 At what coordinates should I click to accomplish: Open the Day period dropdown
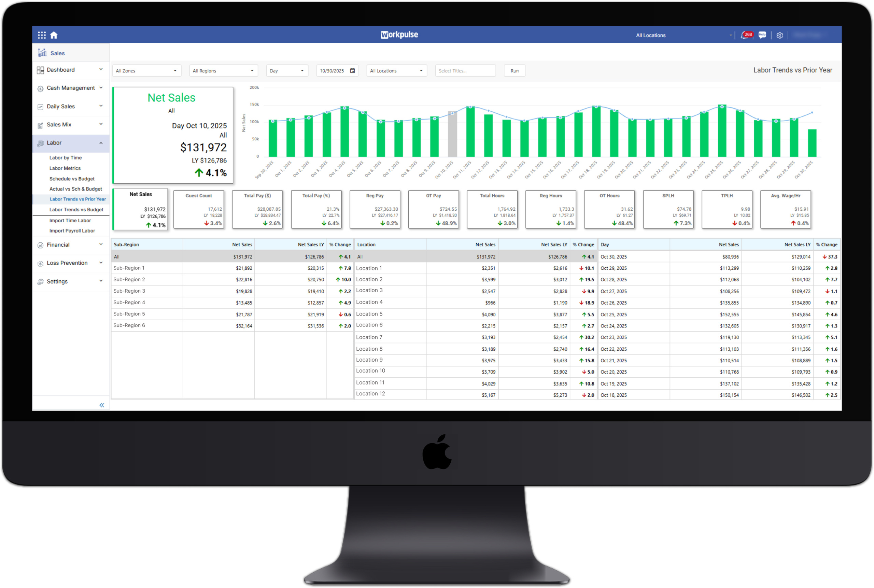click(287, 70)
